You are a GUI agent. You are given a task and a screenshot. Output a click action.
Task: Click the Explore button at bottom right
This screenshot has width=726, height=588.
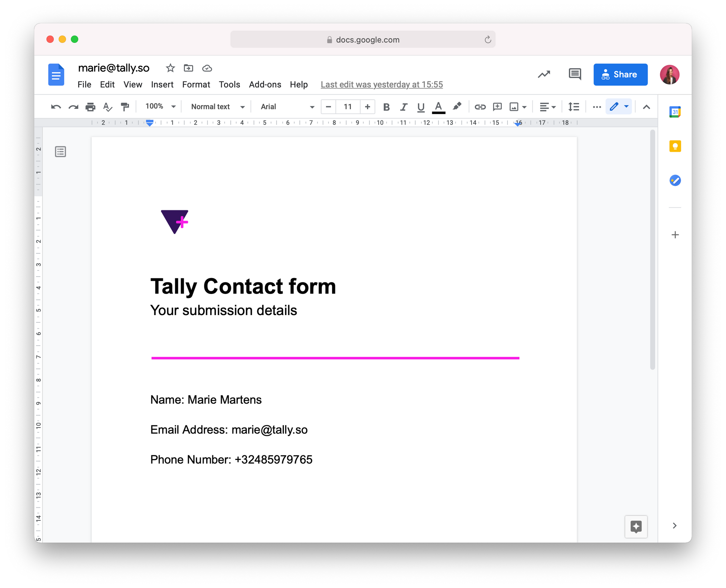(636, 527)
